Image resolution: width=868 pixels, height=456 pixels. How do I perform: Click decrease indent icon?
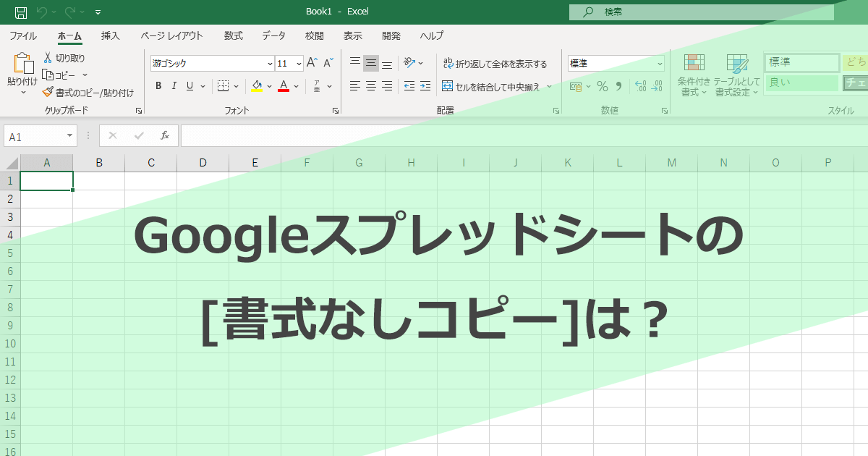(x=409, y=86)
